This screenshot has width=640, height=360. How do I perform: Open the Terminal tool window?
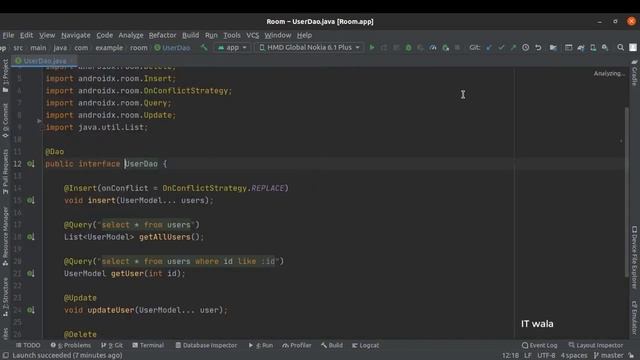[x=148, y=345]
